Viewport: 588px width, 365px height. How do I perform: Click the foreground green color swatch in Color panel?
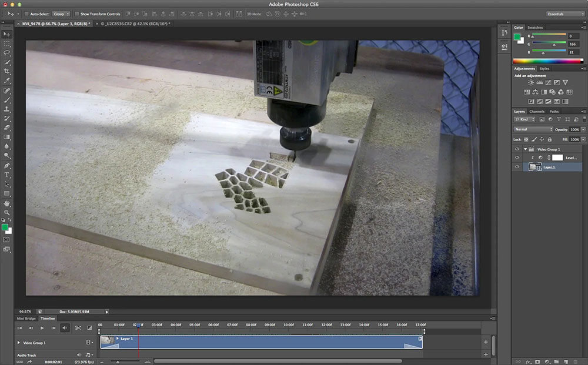[517, 36]
